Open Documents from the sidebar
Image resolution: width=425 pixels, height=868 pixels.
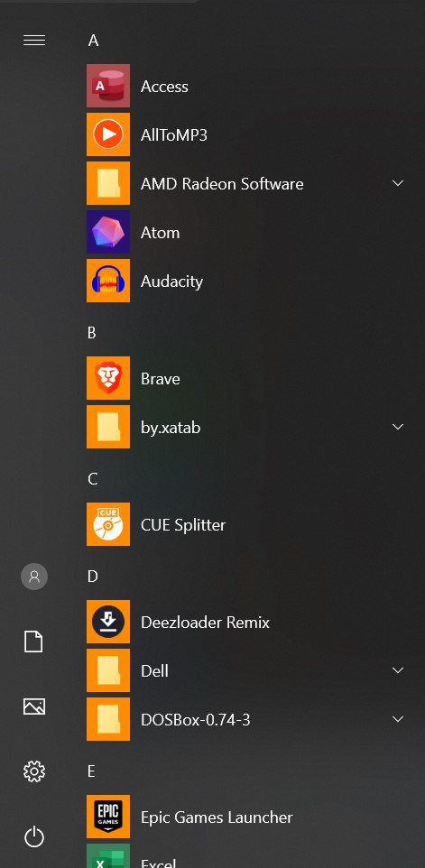pyautogui.click(x=33, y=642)
